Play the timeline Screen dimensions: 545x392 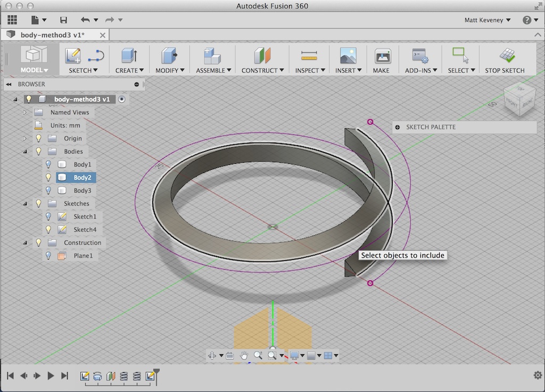[51, 376]
